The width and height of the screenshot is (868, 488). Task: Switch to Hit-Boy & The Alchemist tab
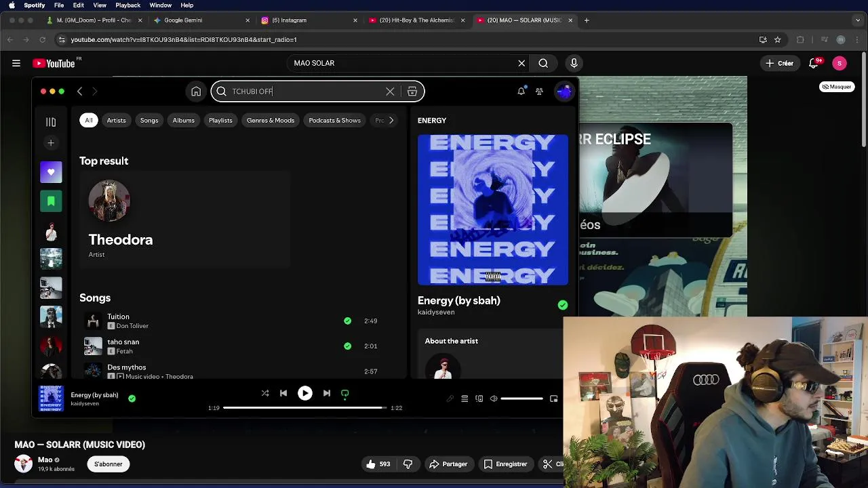pos(416,20)
